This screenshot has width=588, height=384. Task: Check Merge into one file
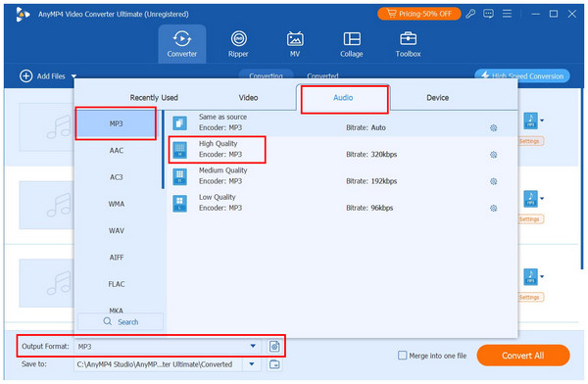pyautogui.click(x=402, y=356)
